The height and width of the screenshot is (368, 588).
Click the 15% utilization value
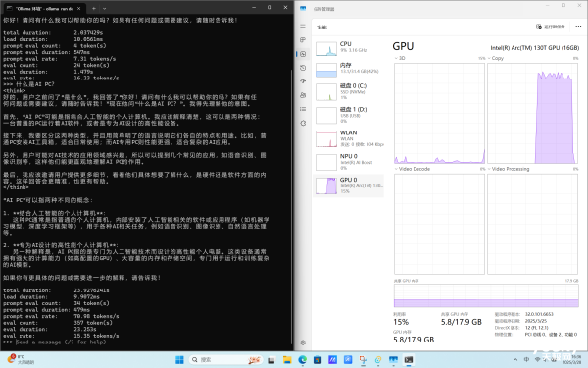[x=401, y=322]
